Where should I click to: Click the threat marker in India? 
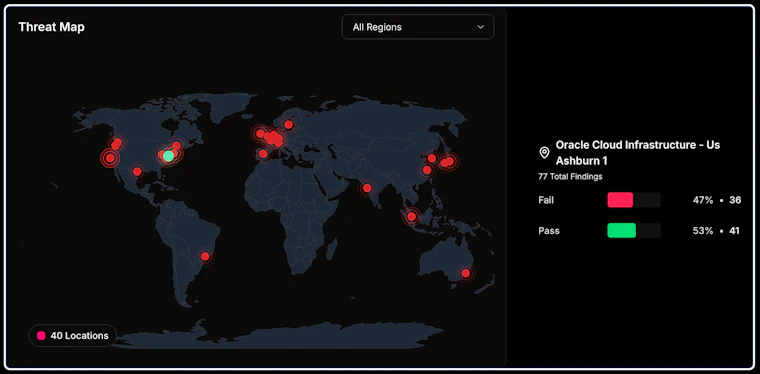367,188
